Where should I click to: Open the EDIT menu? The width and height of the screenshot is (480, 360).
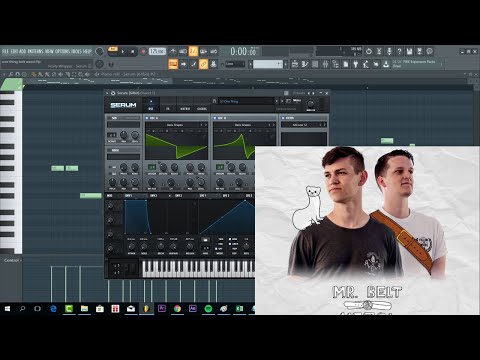coord(14,51)
